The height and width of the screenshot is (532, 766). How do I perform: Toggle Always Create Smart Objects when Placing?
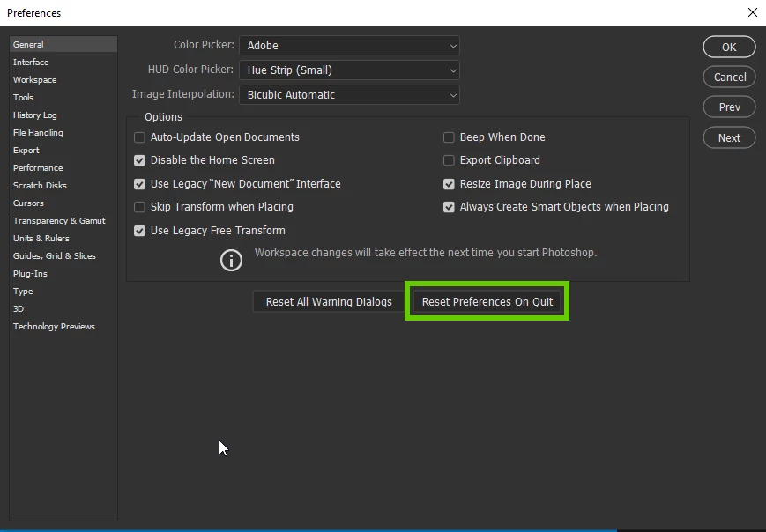(449, 207)
